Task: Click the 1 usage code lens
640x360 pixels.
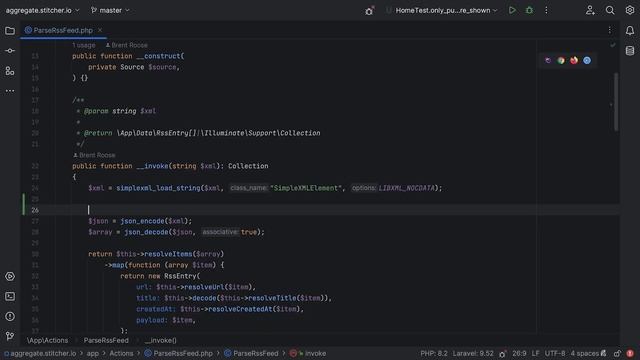Action: (84, 45)
